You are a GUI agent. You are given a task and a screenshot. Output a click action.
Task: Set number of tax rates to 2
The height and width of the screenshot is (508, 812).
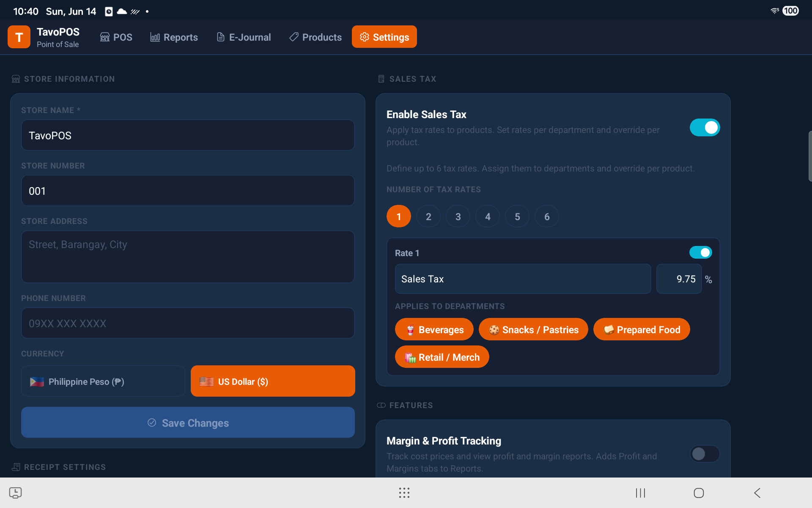[428, 216]
